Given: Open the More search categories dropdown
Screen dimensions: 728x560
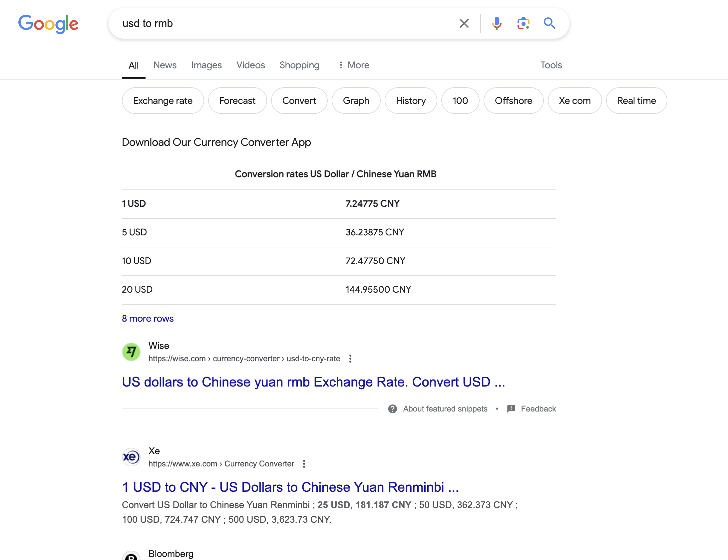Looking at the screenshot, I should (x=353, y=65).
